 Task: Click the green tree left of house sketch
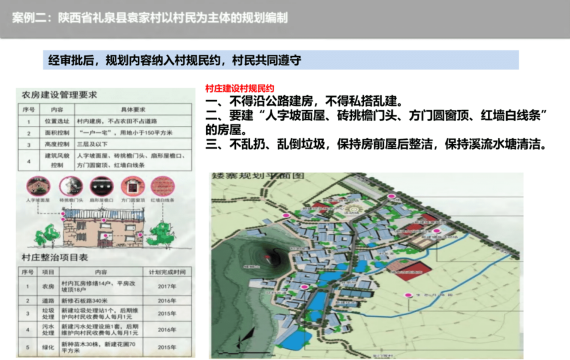coord(47,236)
